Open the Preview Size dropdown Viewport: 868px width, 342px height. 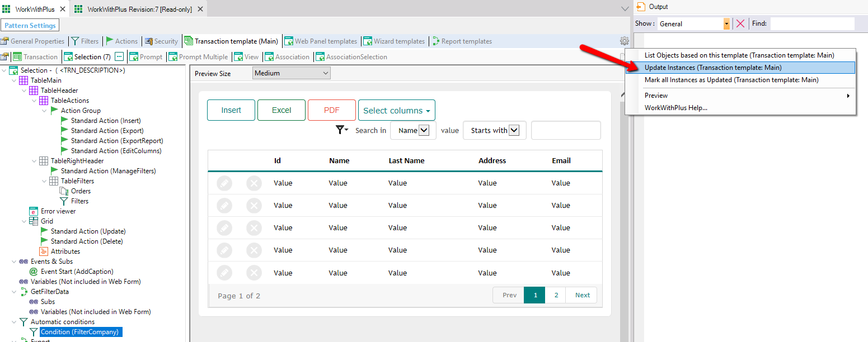pos(291,73)
